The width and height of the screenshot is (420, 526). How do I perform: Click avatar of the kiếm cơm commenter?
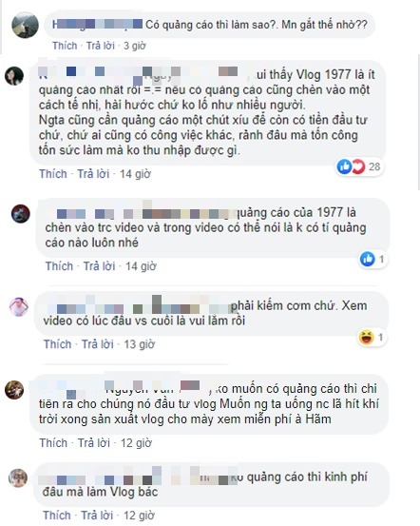19,307
